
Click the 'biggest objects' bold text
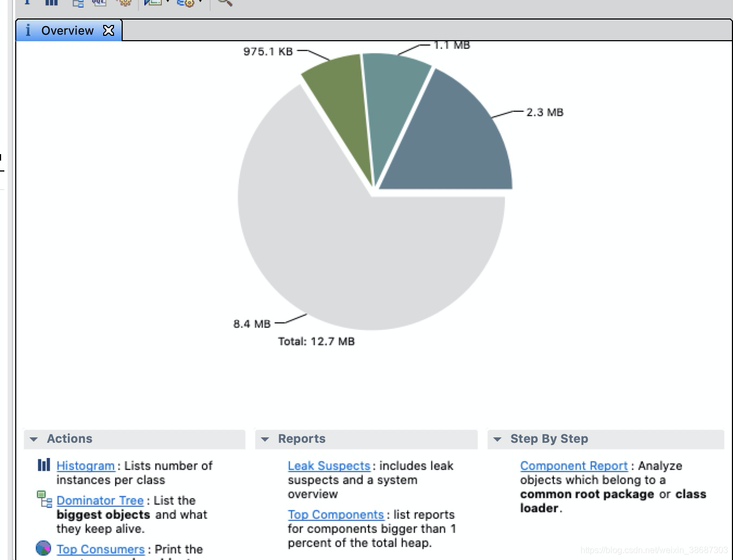coord(103,514)
